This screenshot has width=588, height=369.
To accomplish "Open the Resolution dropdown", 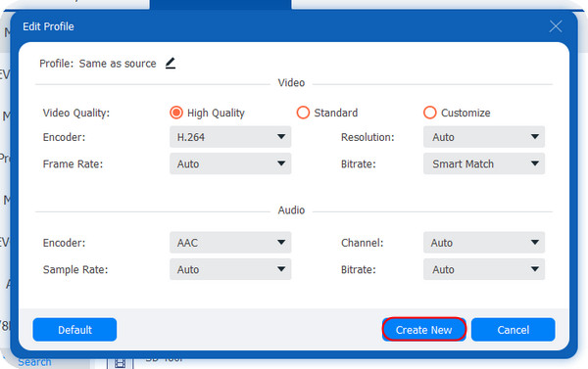I will pyautogui.click(x=484, y=137).
